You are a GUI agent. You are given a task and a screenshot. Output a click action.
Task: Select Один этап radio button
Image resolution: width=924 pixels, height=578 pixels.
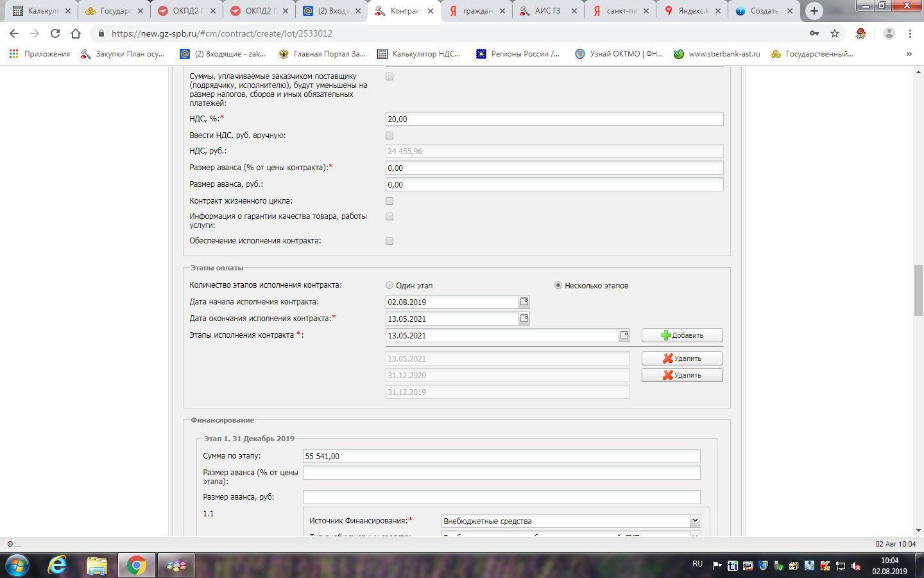click(x=389, y=285)
